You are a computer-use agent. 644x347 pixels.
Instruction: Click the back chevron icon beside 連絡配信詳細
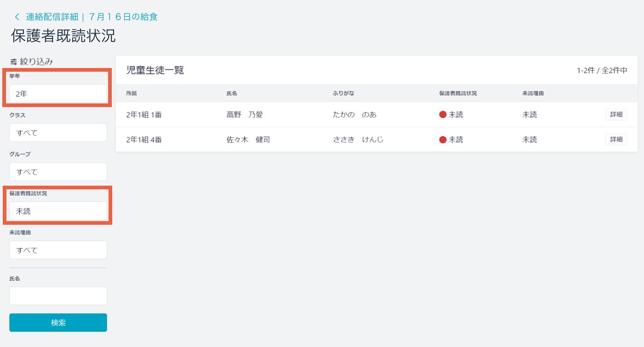[17, 17]
